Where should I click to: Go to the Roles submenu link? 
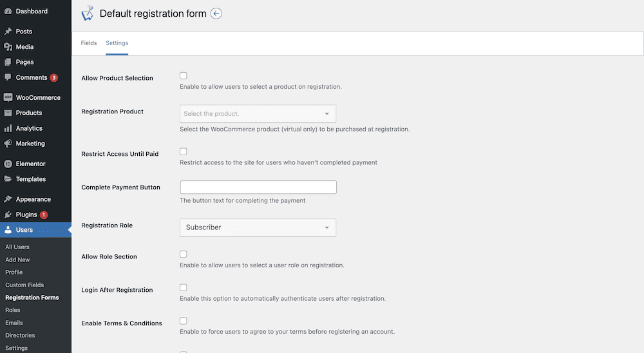click(x=13, y=310)
